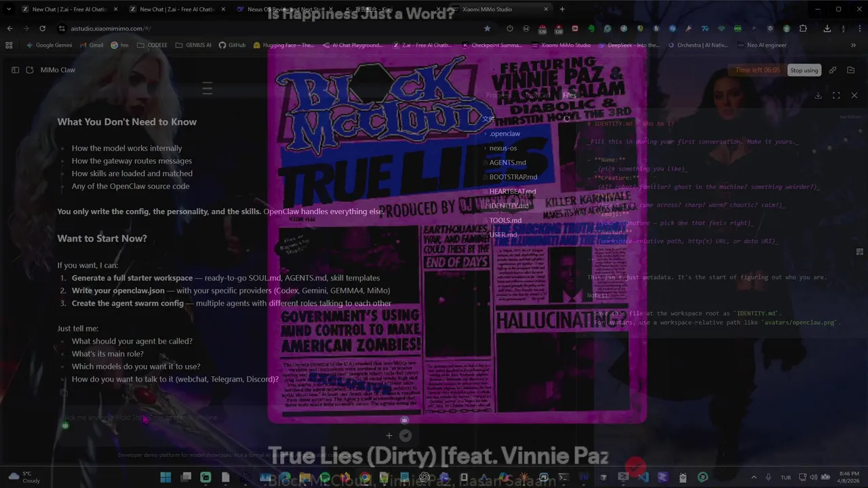Select IDENTITY.md in file list
This screenshot has height=488, width=868.
(x=509, y=205)
